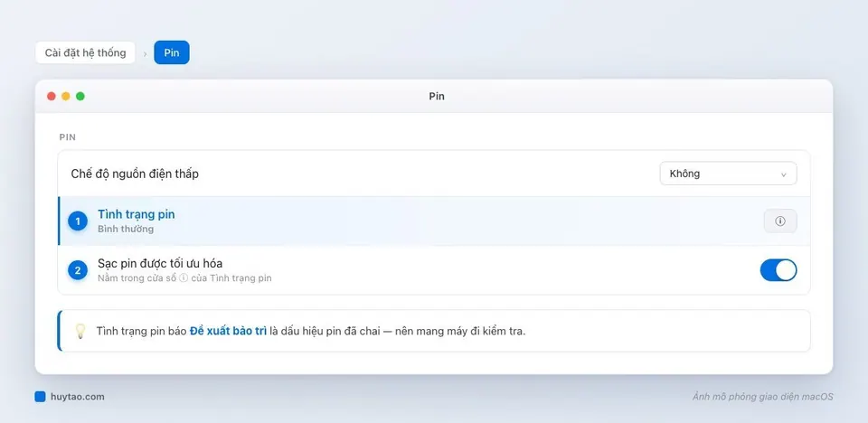
Task: Toggle Sạc pin được tối ưu hóa switch
Action: (778, 270)
